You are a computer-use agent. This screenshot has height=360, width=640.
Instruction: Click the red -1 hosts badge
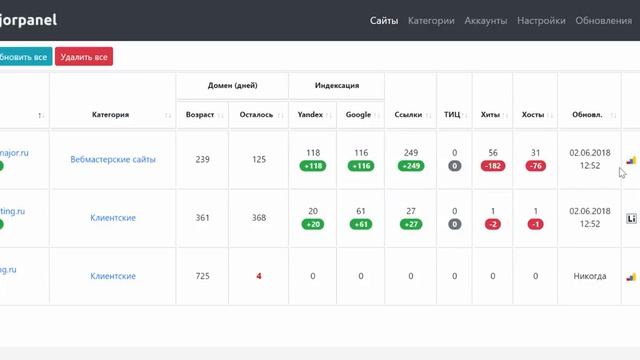536,224
